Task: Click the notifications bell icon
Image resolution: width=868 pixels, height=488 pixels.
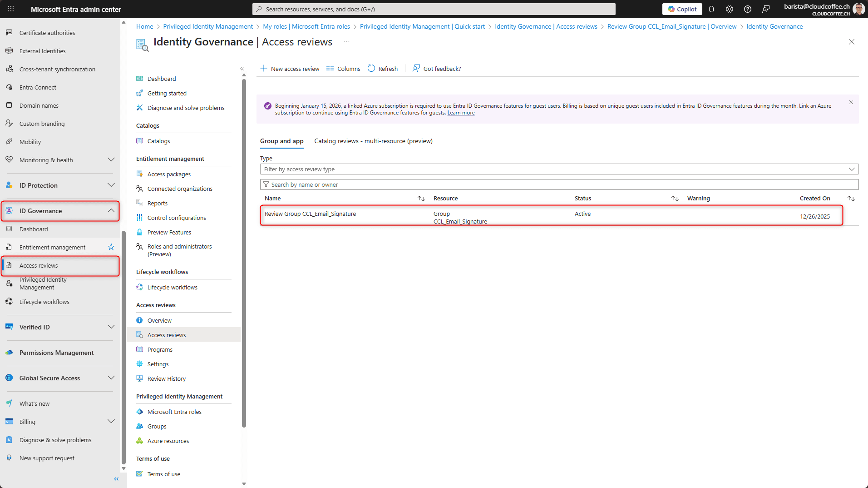Action: point(711,9)
